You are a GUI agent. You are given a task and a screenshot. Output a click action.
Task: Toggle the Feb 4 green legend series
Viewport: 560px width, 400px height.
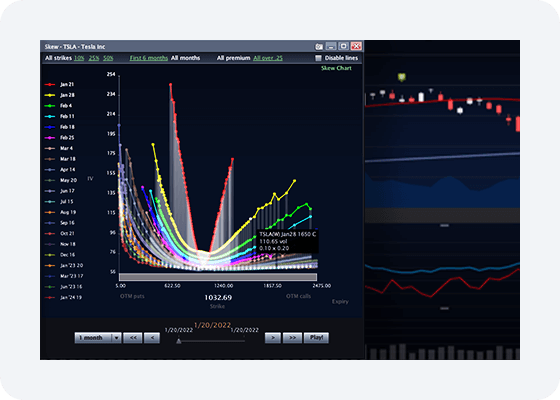click(58, 106)
